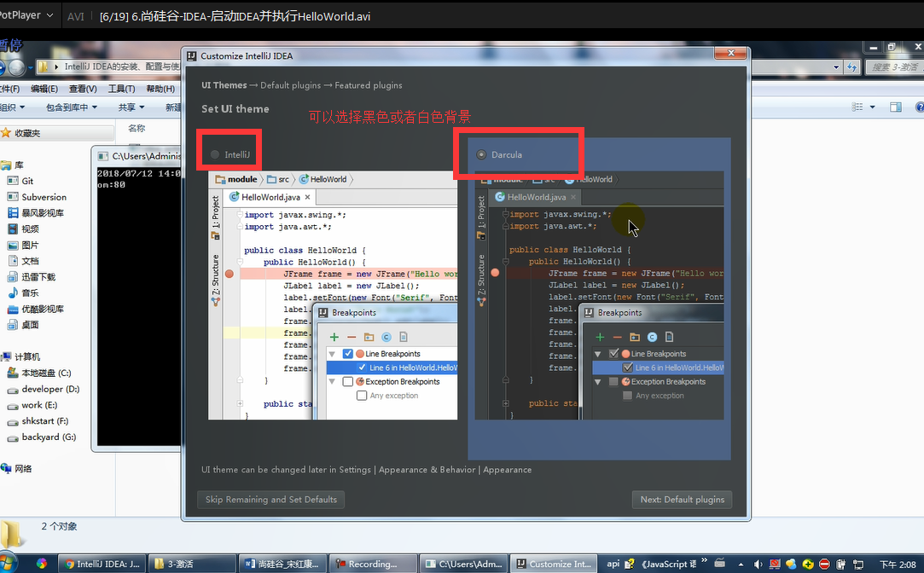Open 桌面 in Explorer sidebar
The height and width of the screenshot is (573, 924).
(x=30, y=325)
